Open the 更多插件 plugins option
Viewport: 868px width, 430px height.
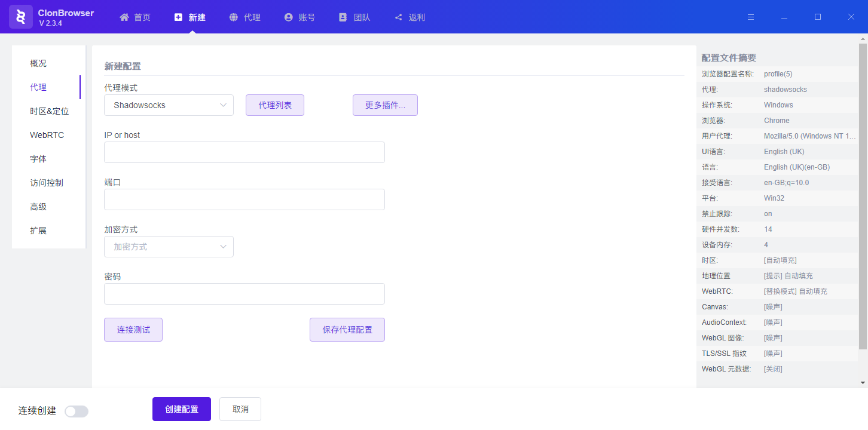click(x=385, y=105)
